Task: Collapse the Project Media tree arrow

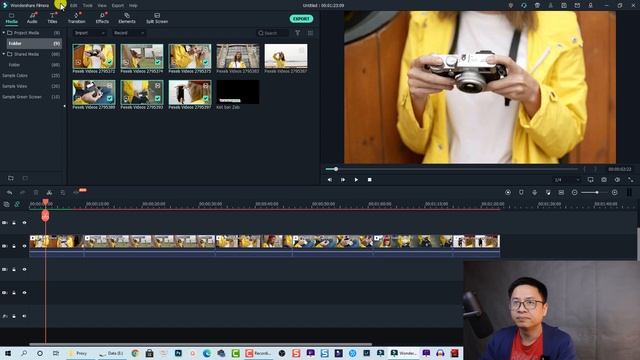Action: 4,33
